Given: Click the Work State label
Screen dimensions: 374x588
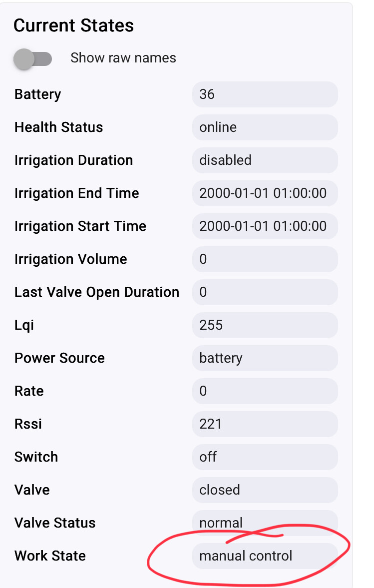Looking at the screenshot, I should coord(50,556).
